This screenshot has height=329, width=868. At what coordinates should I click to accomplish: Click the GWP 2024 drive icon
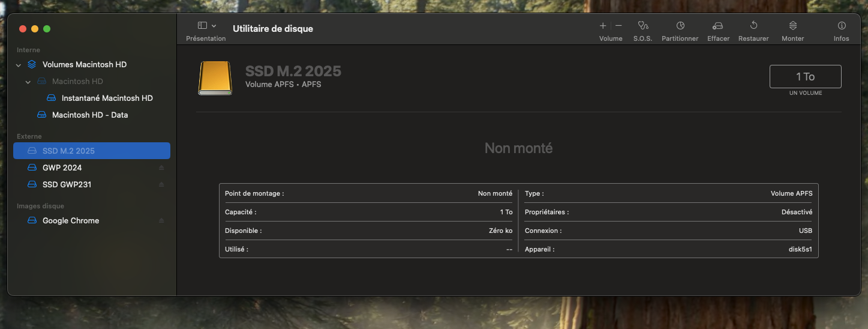coord(32,168)
